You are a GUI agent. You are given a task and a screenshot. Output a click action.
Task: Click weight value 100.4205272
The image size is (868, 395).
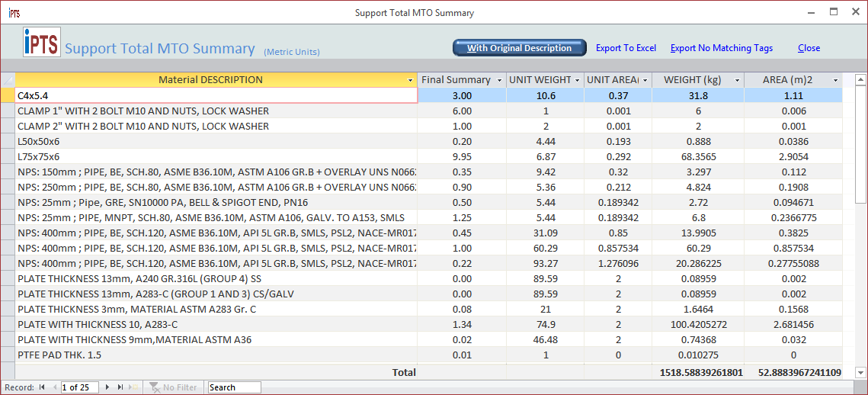tap(697, 324)
